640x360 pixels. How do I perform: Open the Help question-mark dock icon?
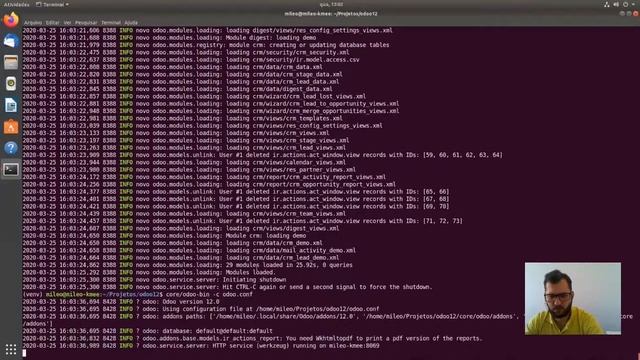11,148
